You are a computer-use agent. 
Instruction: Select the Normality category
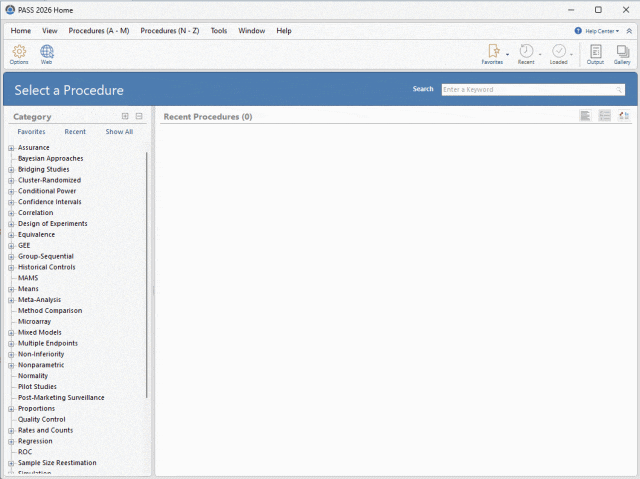(33, 376)
